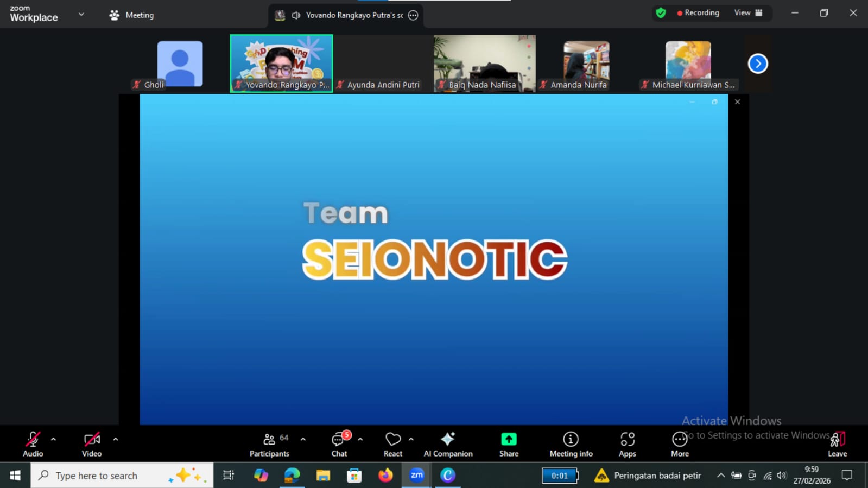Select Baiq Nada Nafiisa's video thumbnail
The image size is (868, 488).
484,63
